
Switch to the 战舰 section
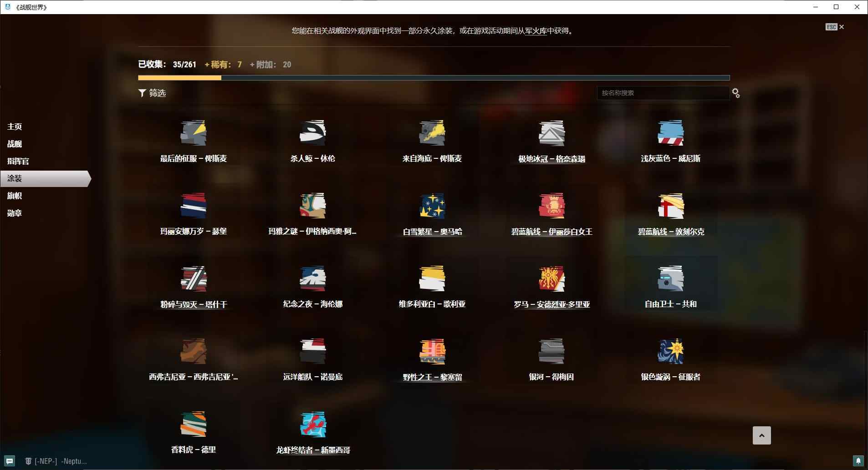(x=14, y=144)
